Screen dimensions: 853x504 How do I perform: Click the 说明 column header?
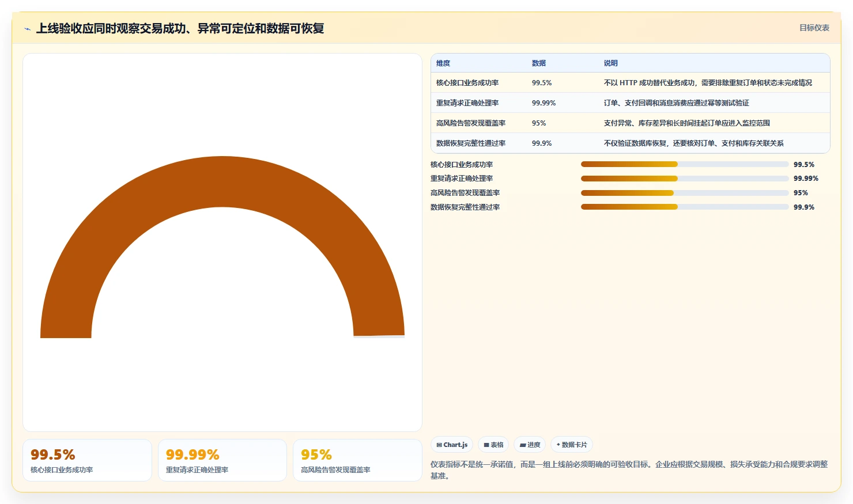tap(611, 63)
